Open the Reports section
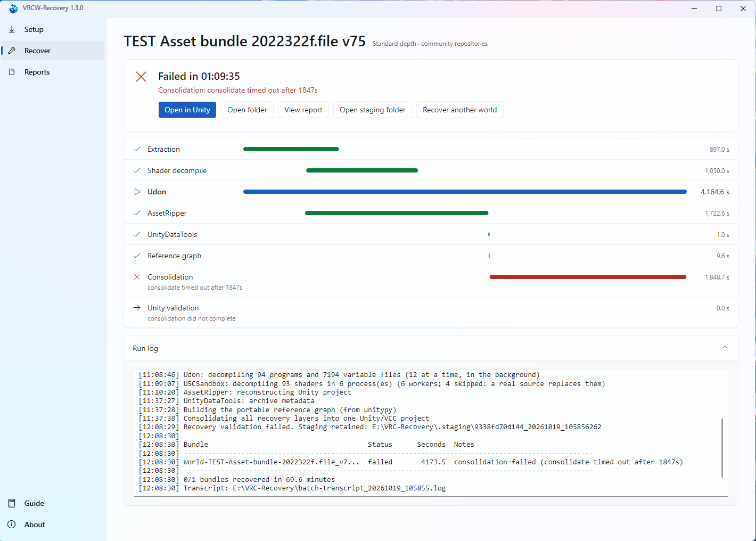The height and width of the screenshot is (541, 756). pyautogui.click(x=53, y=72)
